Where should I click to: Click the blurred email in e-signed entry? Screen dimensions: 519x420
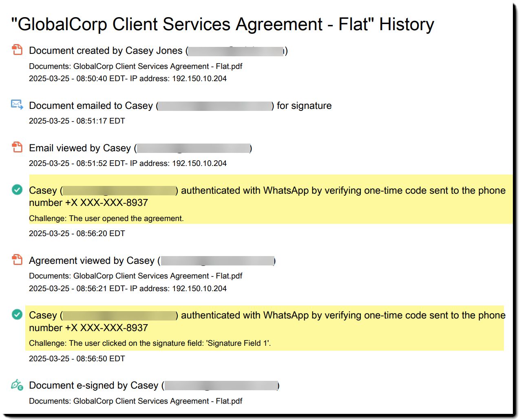(x=221, y=386)
